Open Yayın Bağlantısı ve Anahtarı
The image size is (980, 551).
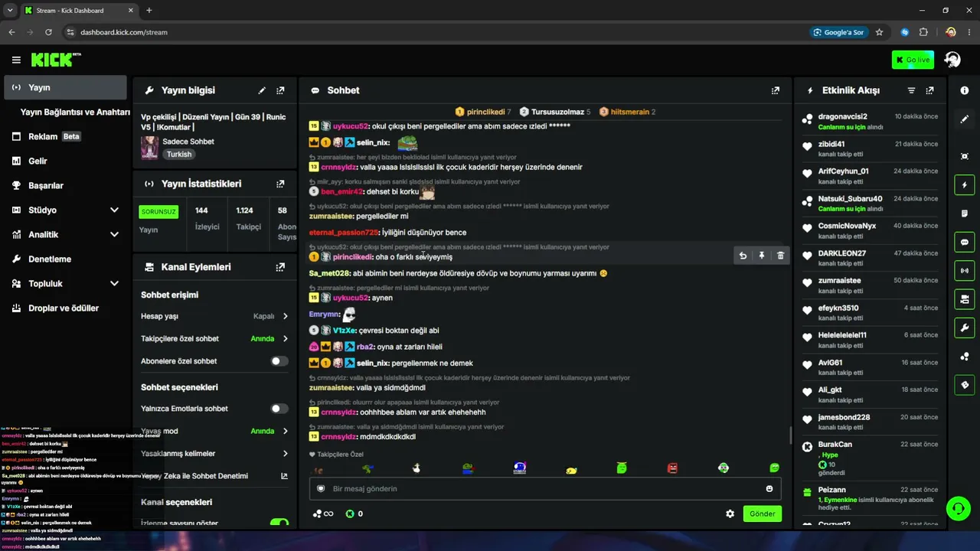75,112
